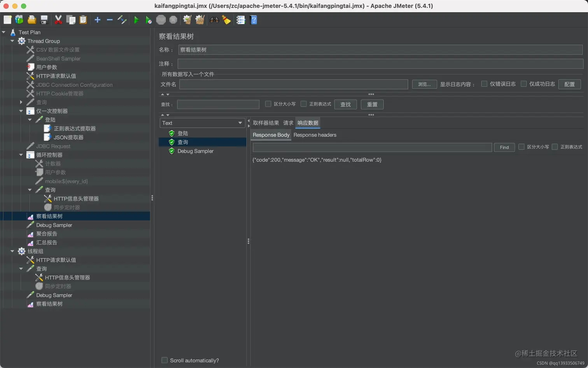
Task: Click the Cut scissors icon
Action: click(58, 20)
